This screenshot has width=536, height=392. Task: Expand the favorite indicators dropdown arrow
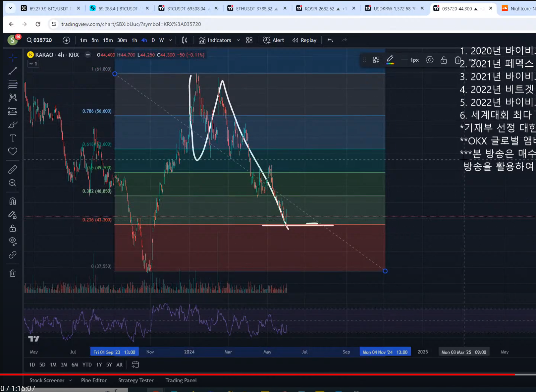(238, 40)
